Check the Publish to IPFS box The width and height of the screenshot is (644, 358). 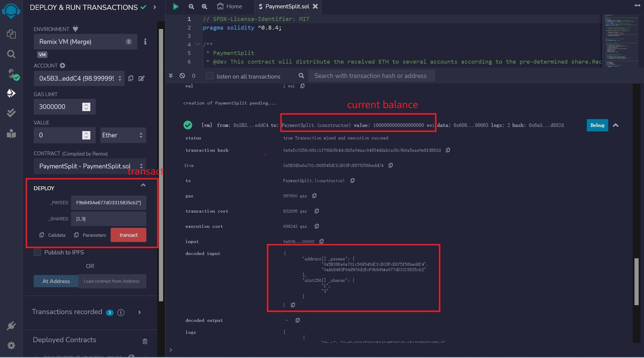[37, 252]
